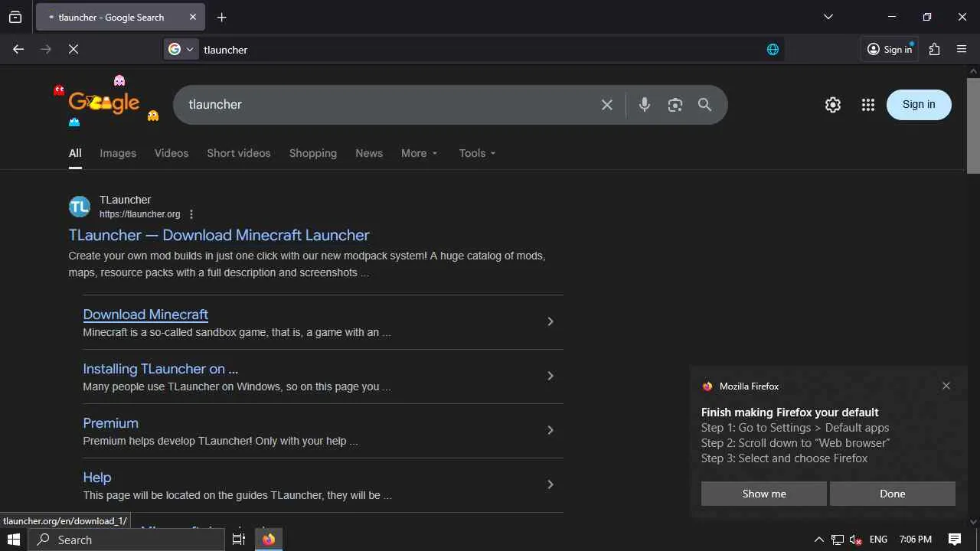Open the Installing TLauncher on ... sitelink

161,369
